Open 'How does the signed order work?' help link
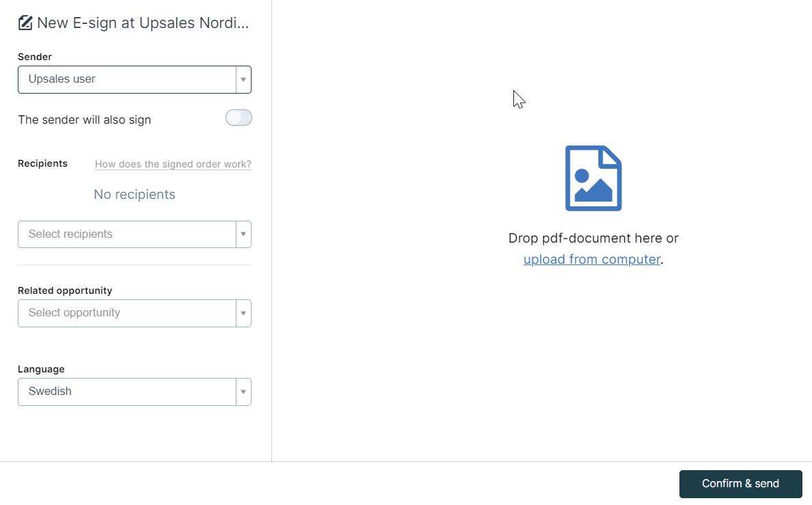 173,164
